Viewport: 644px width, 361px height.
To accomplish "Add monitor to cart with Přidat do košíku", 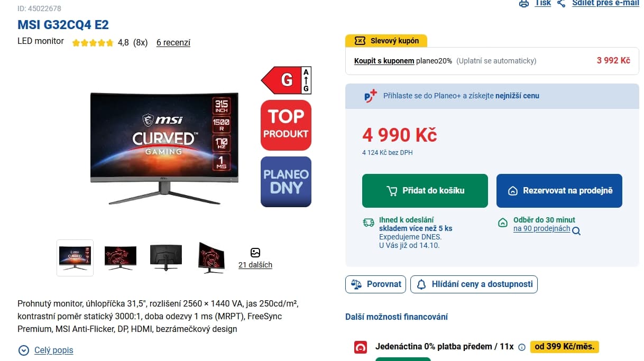I will (x=425, y=191).
